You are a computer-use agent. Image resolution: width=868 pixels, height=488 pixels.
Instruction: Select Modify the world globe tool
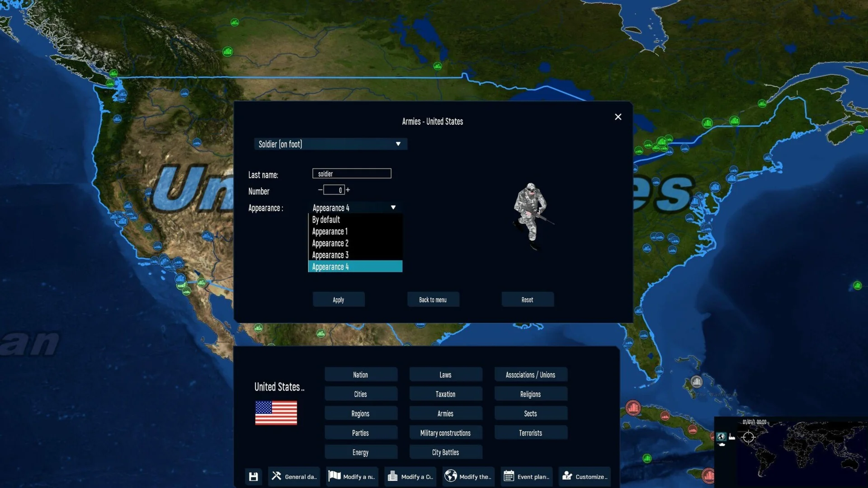(468, 477)
